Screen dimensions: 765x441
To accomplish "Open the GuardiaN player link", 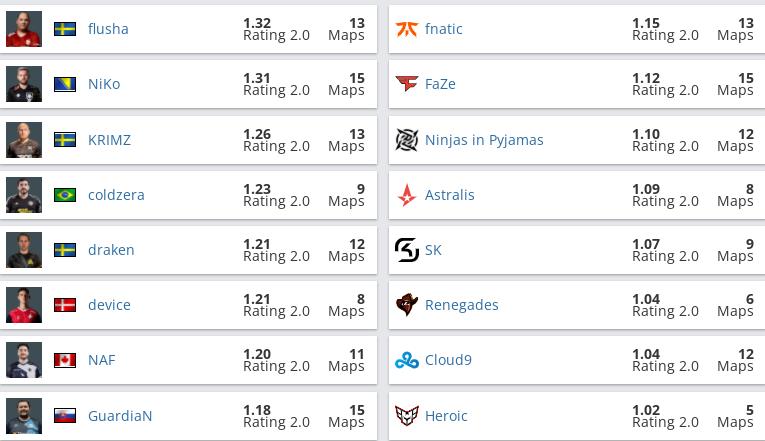I will 120,416.
